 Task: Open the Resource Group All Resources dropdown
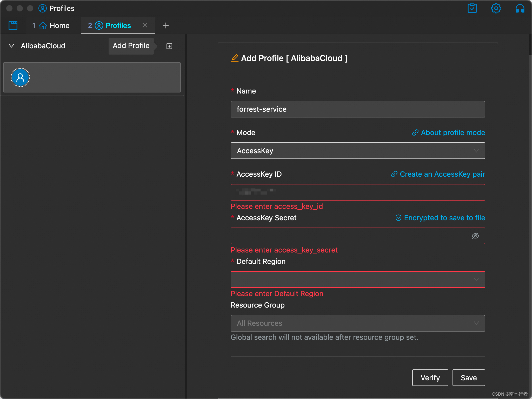tap(358, 323)
